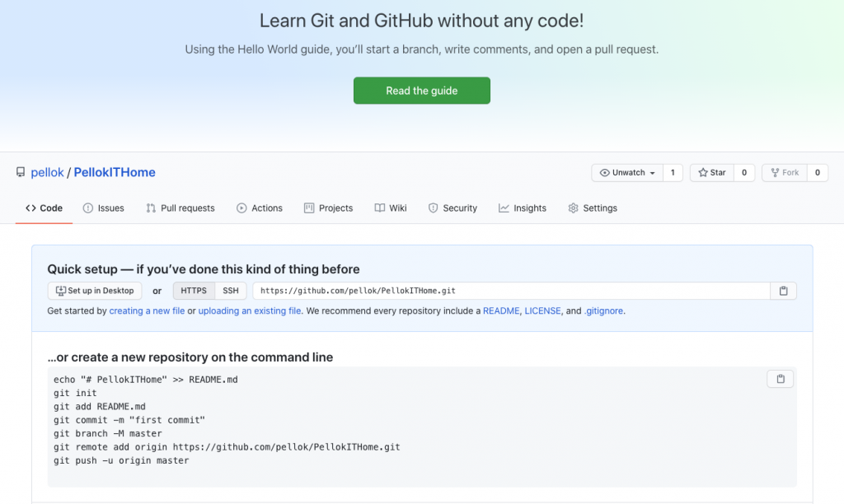Click the code brackets icon on Code tab

[x=30, y=208]
